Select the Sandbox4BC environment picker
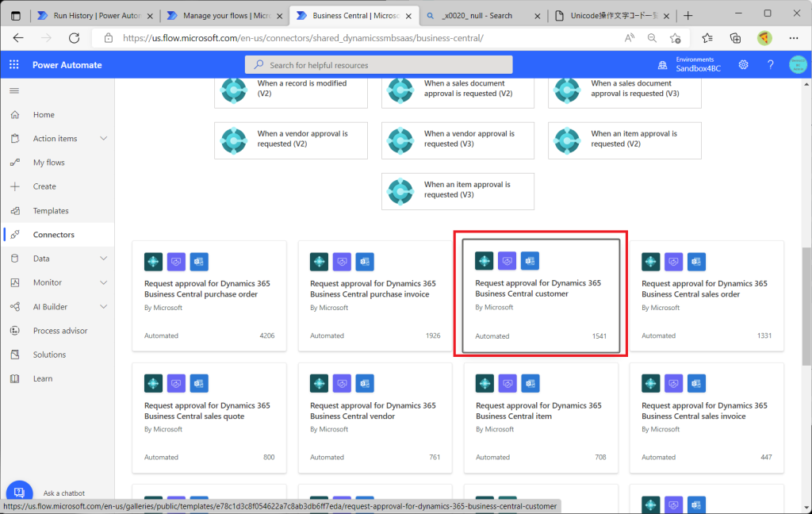 pyautogui.click(x=698, y=64)
